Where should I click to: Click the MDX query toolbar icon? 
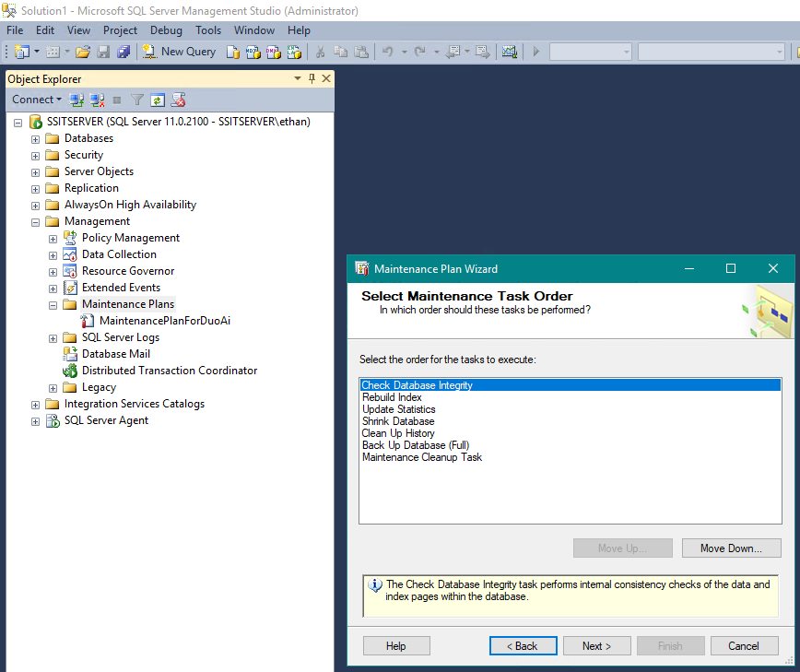253,52
